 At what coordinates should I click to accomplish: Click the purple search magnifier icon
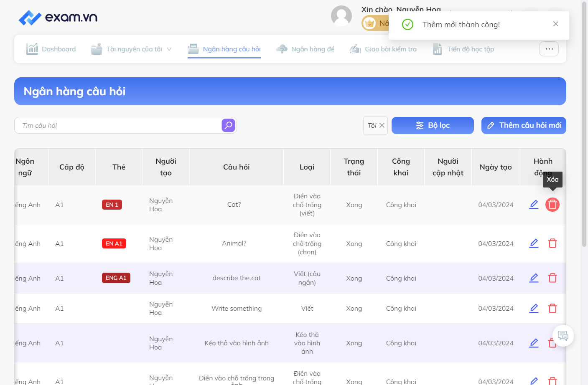click(228, 125)
